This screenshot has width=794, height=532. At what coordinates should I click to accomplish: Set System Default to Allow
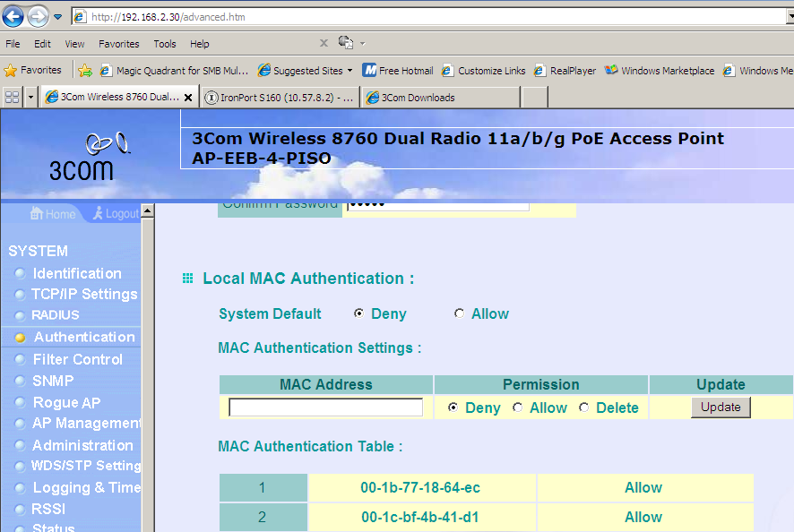coord(460,314)
